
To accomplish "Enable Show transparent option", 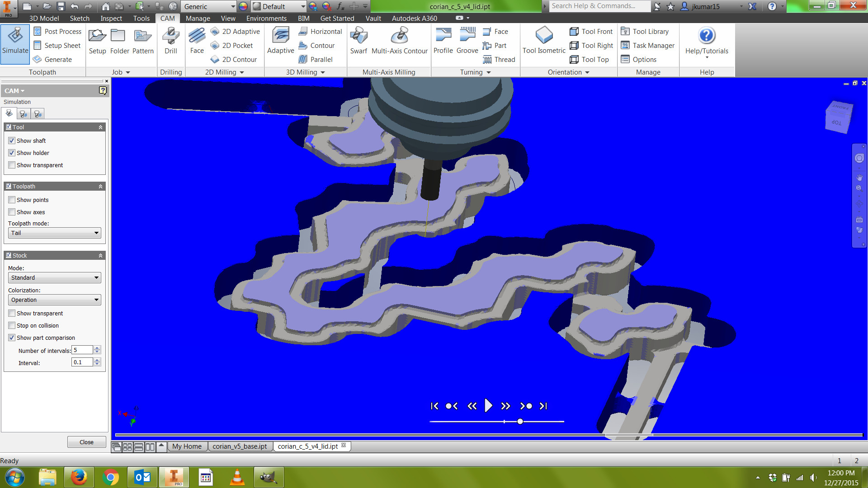I will point(13,165).
